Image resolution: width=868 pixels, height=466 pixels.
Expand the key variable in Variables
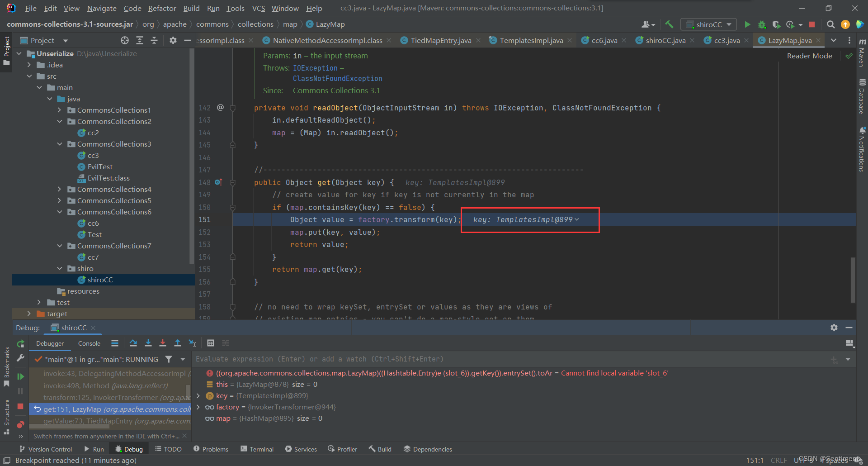(198, 396)
